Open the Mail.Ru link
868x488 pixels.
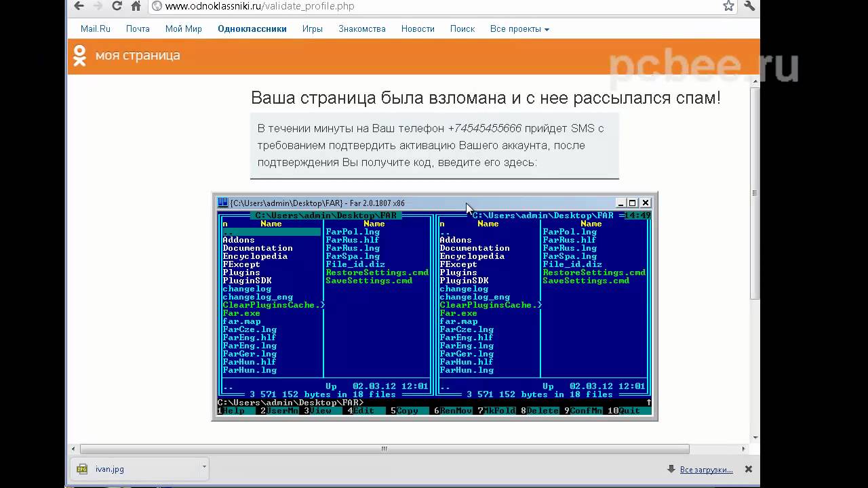pyautogui.click(x=96, y=29)
